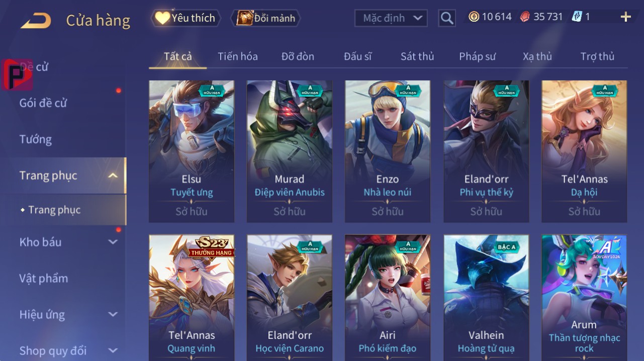Tap the gold coin balance icon

[474, 17]
